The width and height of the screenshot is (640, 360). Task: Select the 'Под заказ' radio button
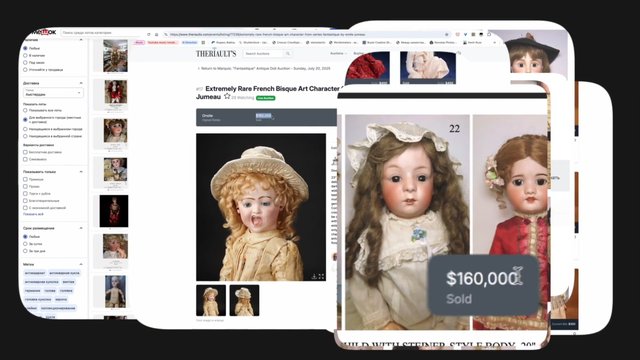25,62
